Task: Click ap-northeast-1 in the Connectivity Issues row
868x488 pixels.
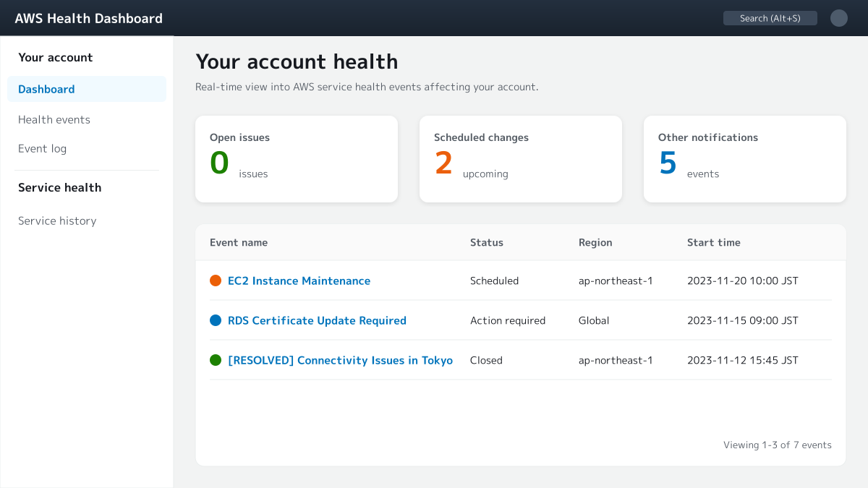Action: pos(616,360)
